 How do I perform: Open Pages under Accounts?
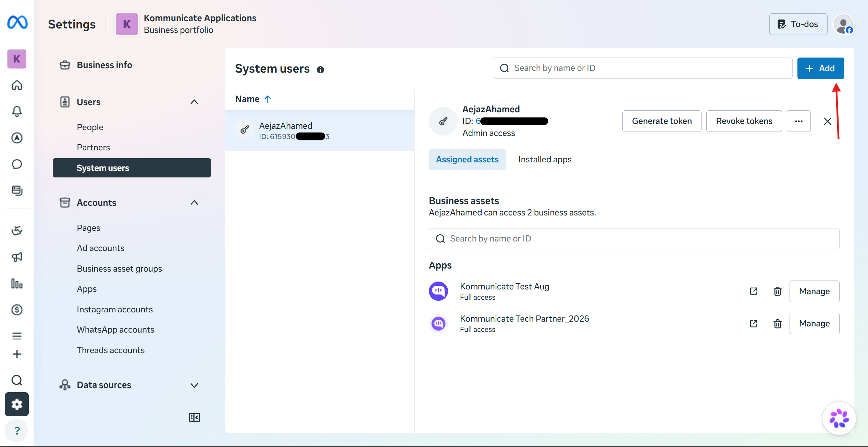pos(88,228)
